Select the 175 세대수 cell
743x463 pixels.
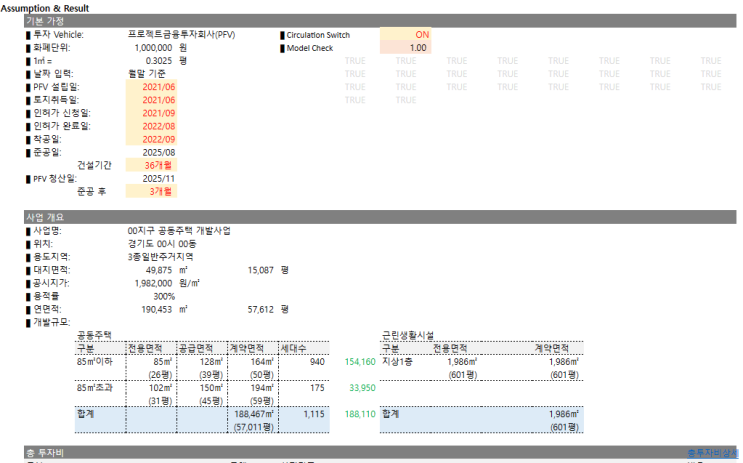(317, 388)
